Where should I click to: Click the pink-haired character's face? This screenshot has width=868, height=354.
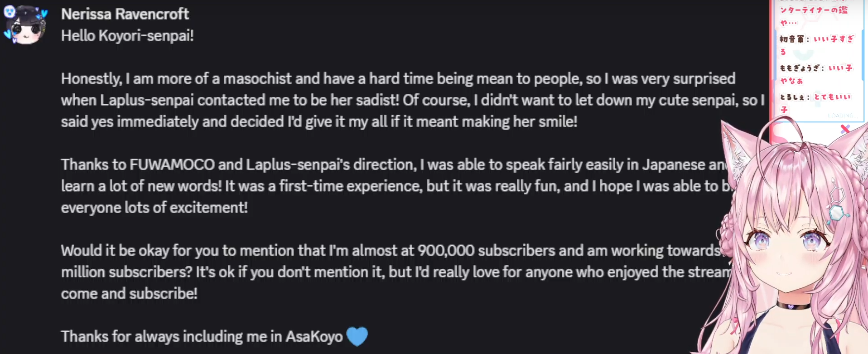point(786,254)
